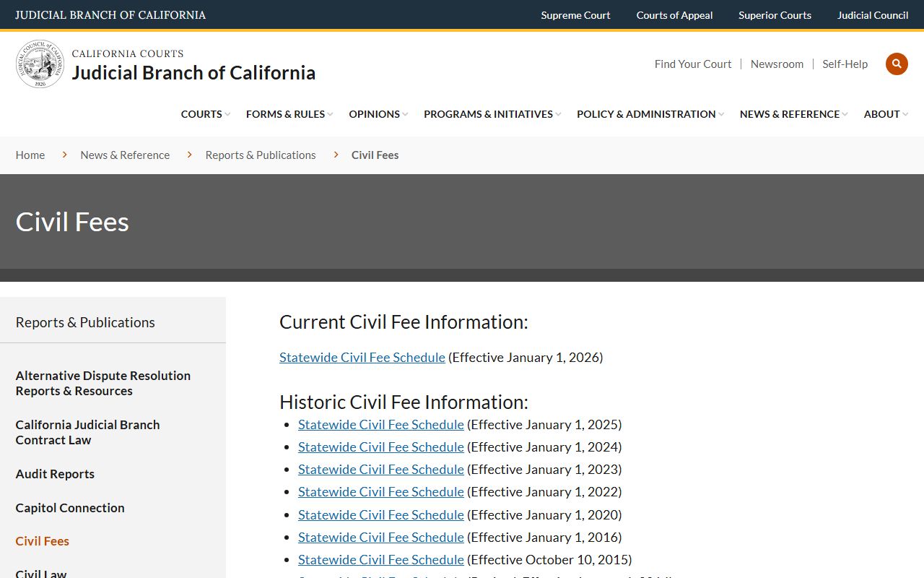Click Judicial Branch of California top banner text
Viewport: 924px width, 578px height.
pos(110,15)
